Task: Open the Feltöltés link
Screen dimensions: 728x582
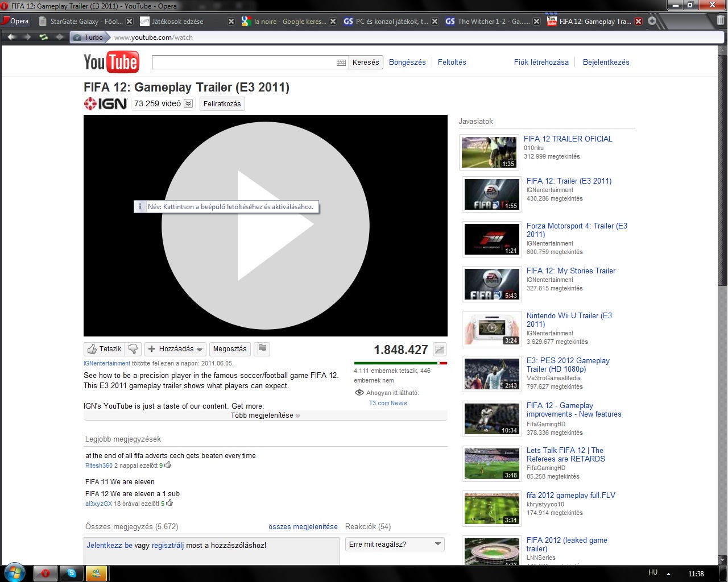Action: point(452,63)
